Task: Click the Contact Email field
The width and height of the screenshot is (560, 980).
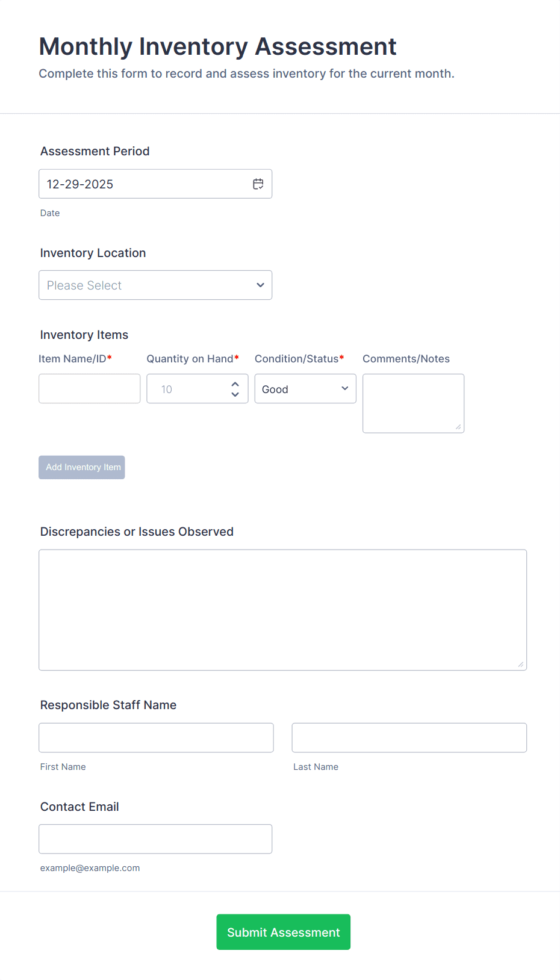Action: click(155, 839)
